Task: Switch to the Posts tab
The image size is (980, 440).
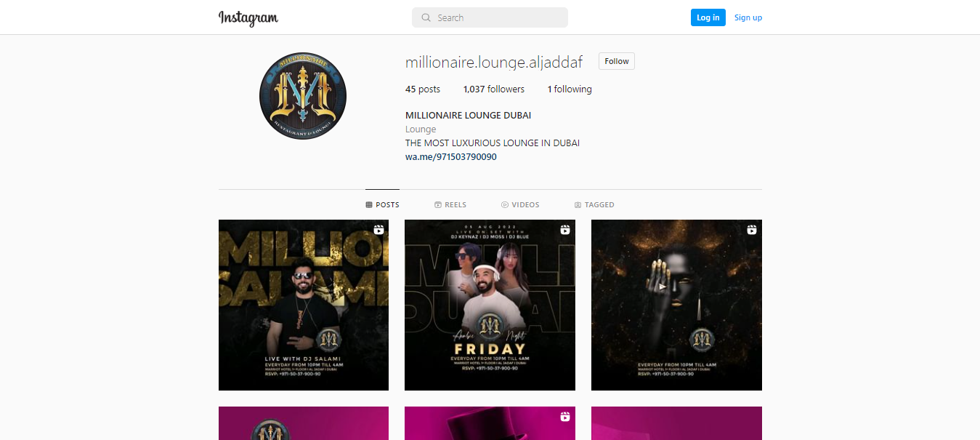Action: click(x=382, y=205)
